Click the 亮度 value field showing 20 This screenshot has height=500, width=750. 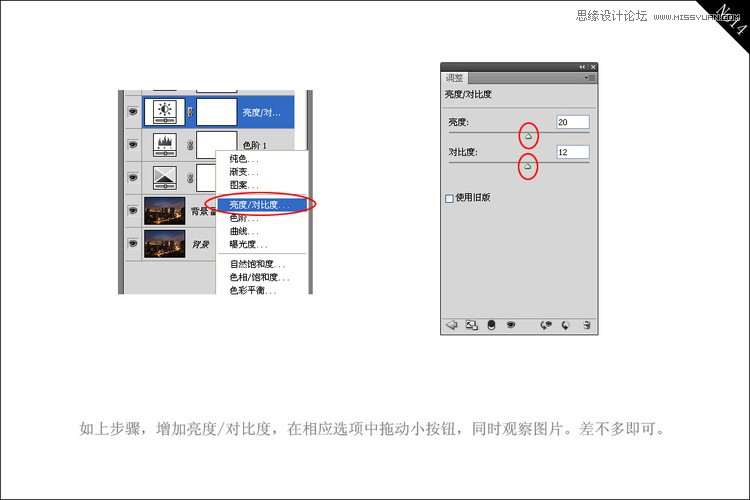pos(573,122)
